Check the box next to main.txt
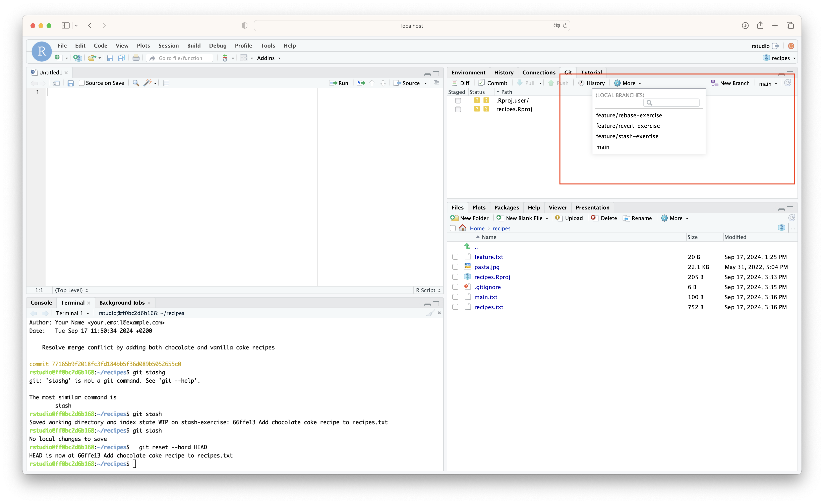824x504 pixels. click(455, 297)
